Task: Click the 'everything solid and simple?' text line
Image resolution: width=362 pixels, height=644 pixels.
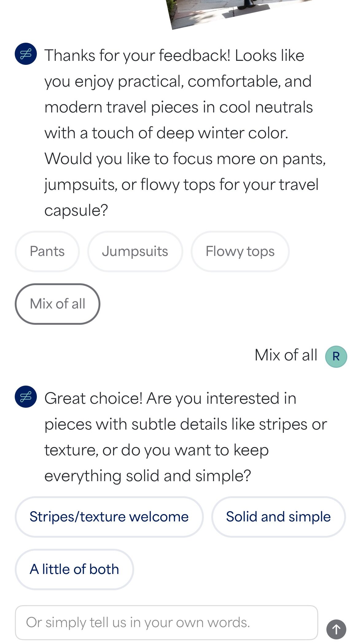Action: coord(147,476)
